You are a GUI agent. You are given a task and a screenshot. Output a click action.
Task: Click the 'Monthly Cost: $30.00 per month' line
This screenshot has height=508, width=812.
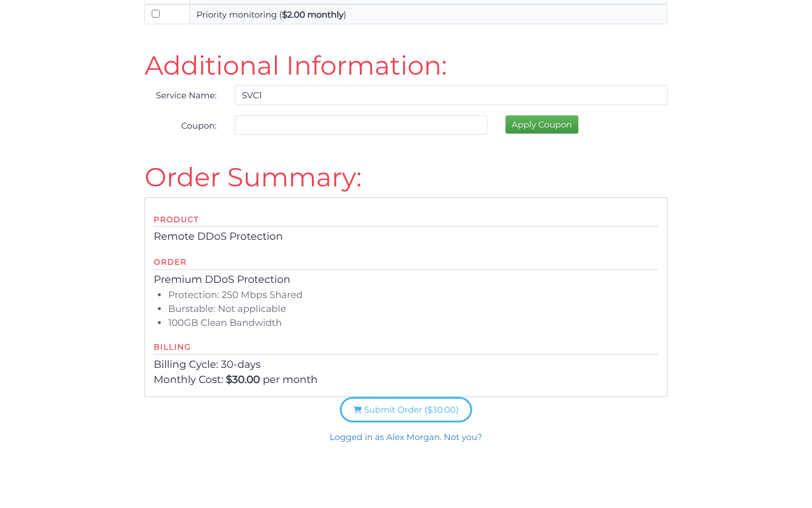235,379
